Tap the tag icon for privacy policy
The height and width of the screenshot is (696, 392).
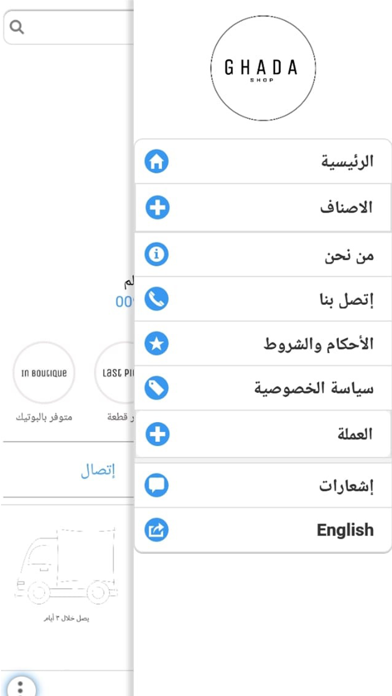click(x=157, y=388)
